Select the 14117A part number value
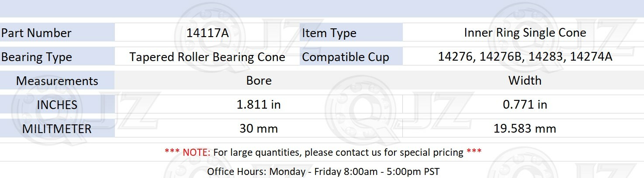644x178 pixels. (208, 33)
